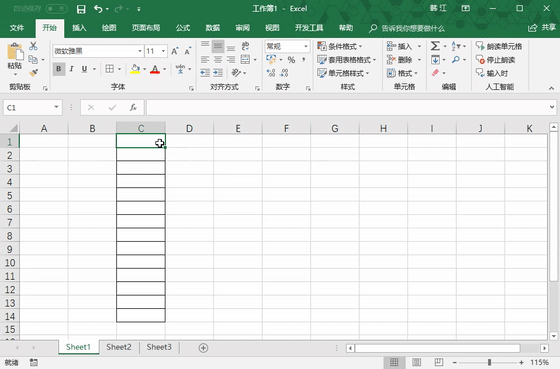560x369 pixels.
Task: Cut selection with the scissors icon
Action: coord(33,46)
